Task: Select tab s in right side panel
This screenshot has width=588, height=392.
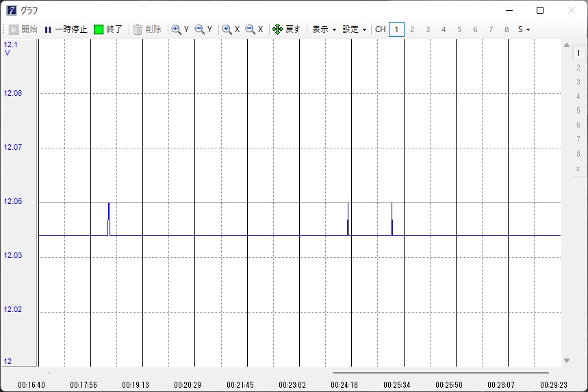Action: (x=578, y=168)
